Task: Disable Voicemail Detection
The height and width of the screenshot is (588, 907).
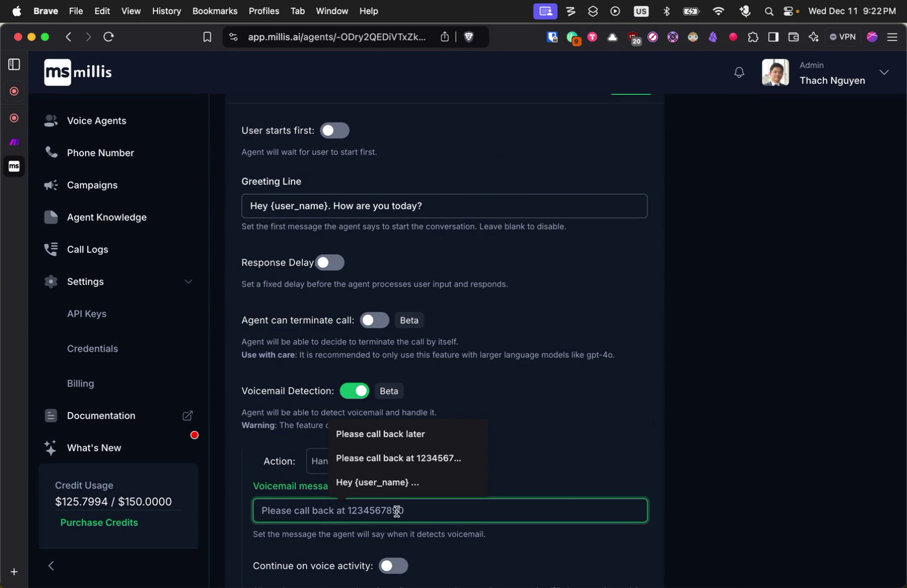Action: tap(354, 391)
